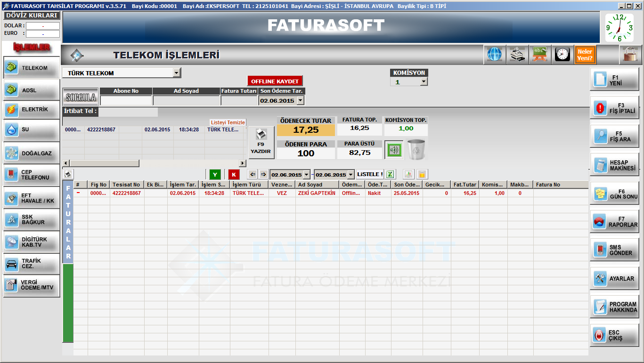Viewport: 644px width, 363px height.
Task: Click the Listeyi Temizle link
Action: (228, 122)
